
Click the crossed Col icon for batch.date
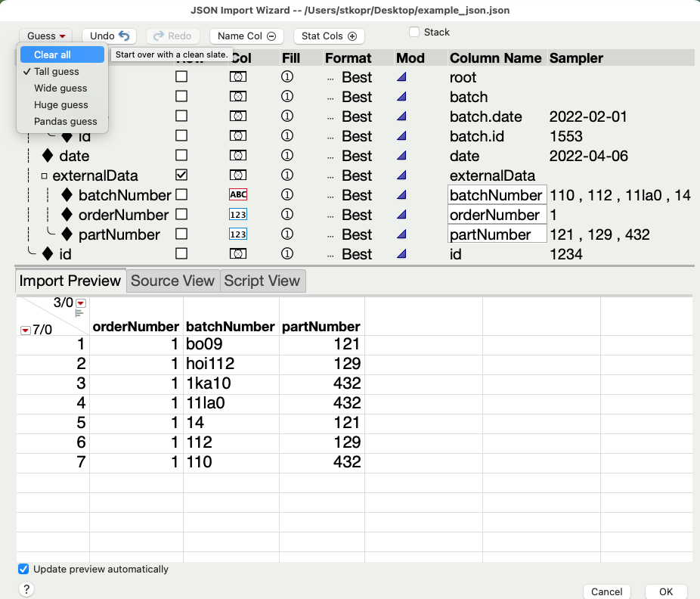[239, 116]
